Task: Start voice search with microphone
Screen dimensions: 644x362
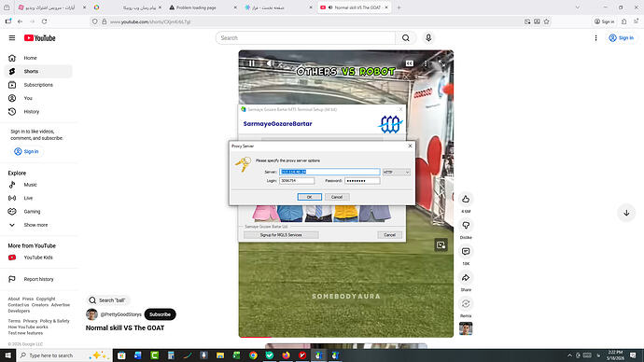Action: 428,37
